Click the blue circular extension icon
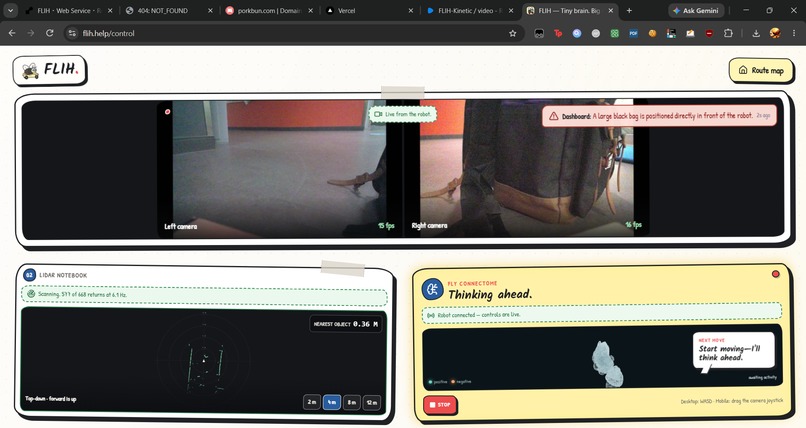 tap(577, 33)
